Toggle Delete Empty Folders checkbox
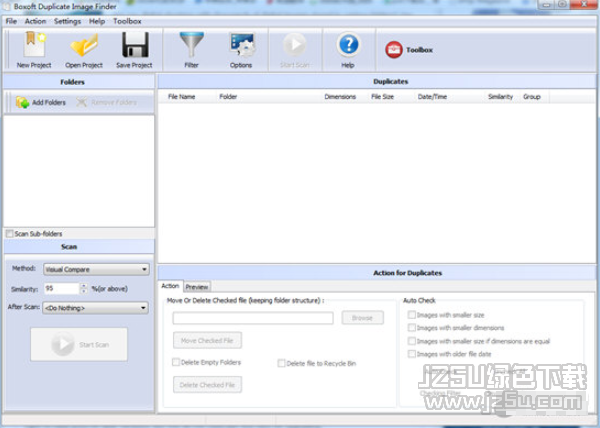 tap(176, 362)
